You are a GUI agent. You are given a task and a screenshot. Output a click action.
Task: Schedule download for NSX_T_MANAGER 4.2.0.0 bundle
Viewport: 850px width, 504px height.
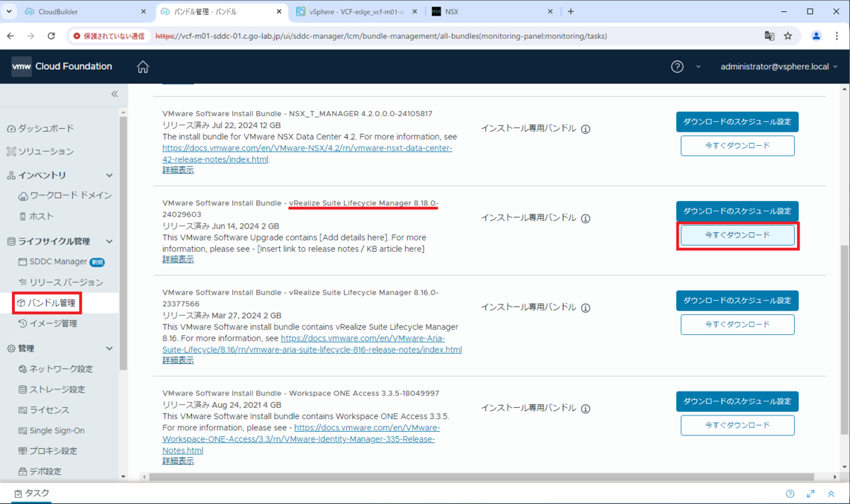pyautogui.click(x=737, y=122)
